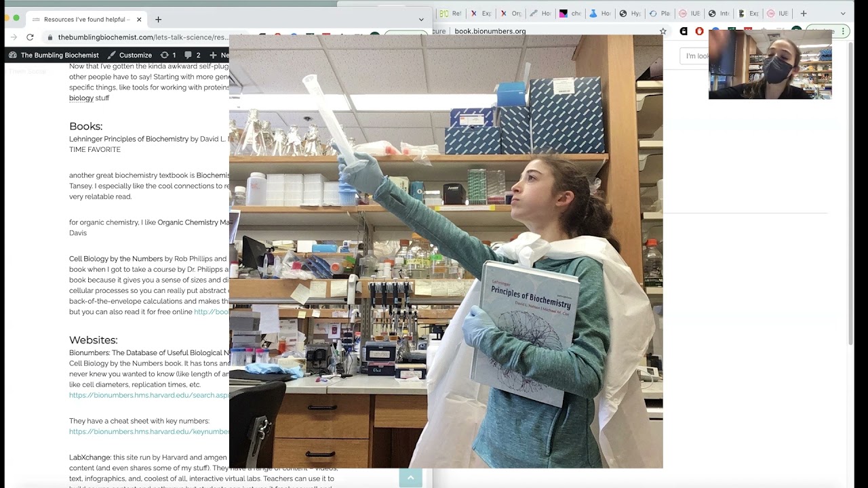Switch to the first 'Exp' tab
Screen dimensions: 868x488
tap(481, 14)
